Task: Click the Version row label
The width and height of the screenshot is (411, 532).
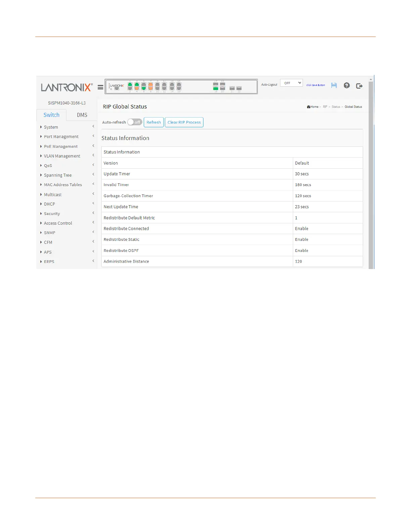Action: [x=110, y=163]
